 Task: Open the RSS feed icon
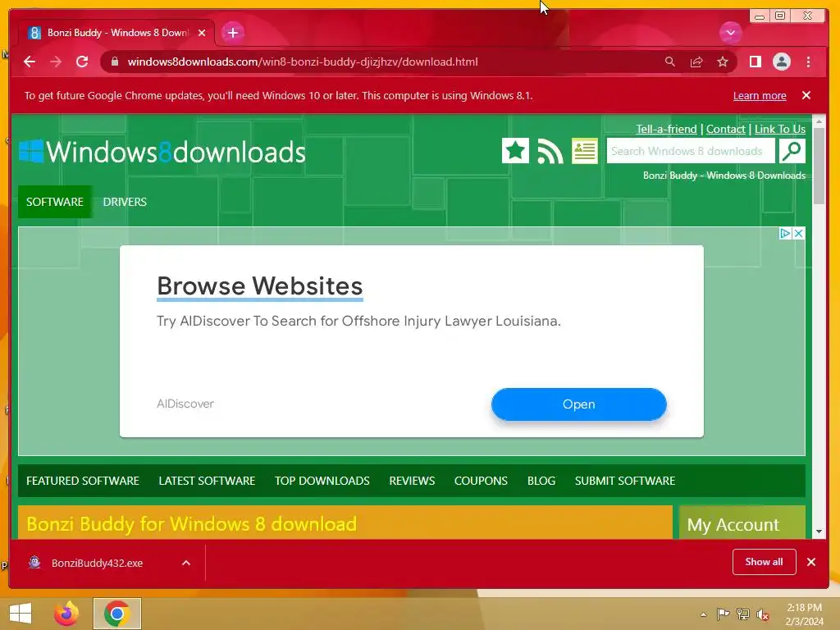click(x=550, y=151)
